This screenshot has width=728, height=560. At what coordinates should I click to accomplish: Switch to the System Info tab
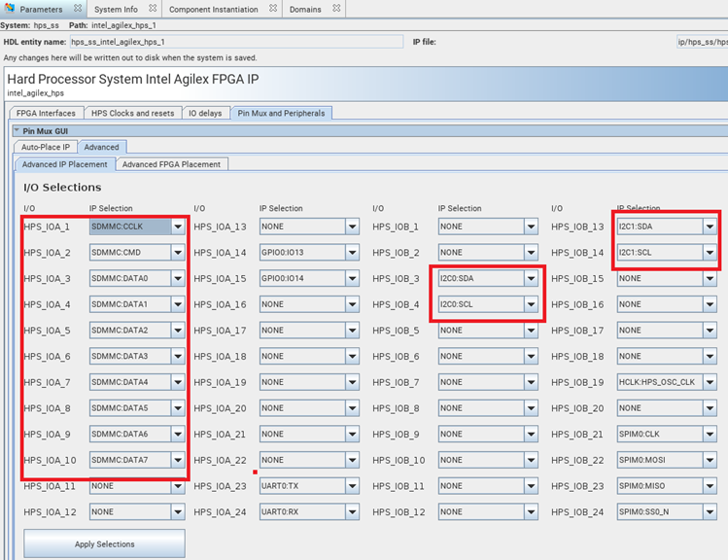(115, 9)
